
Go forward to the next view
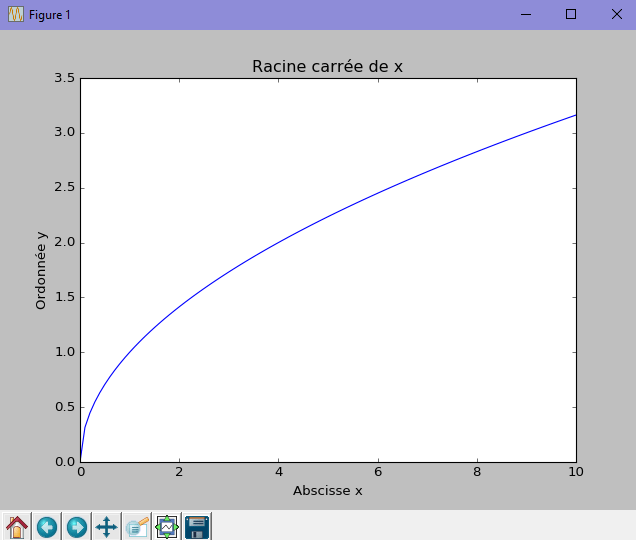77,527
